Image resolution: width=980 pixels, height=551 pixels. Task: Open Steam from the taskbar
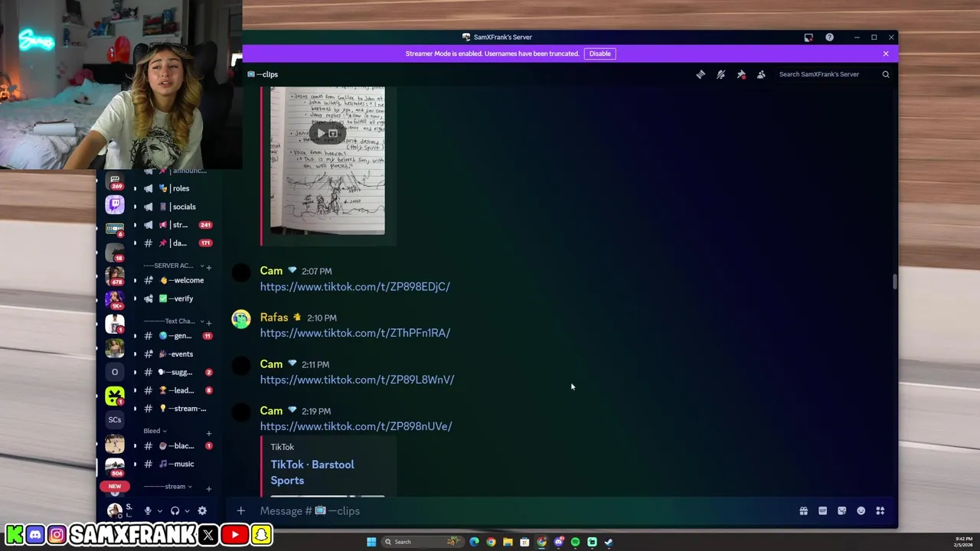[609, 542]
